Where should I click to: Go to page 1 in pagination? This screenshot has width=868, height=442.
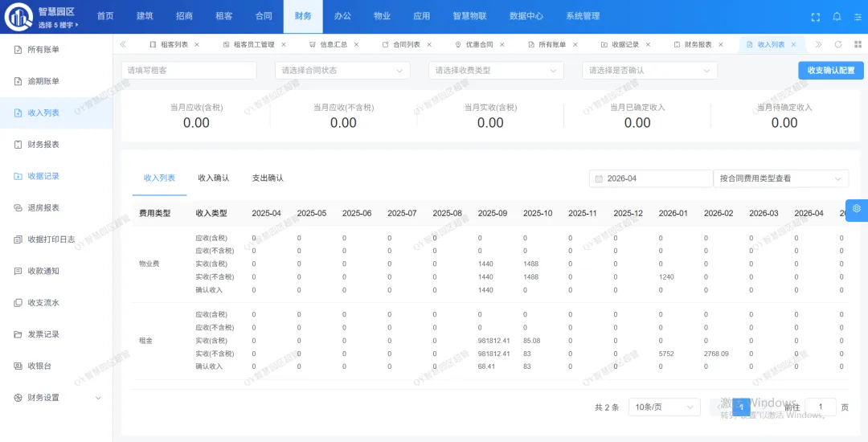(741, 407)
